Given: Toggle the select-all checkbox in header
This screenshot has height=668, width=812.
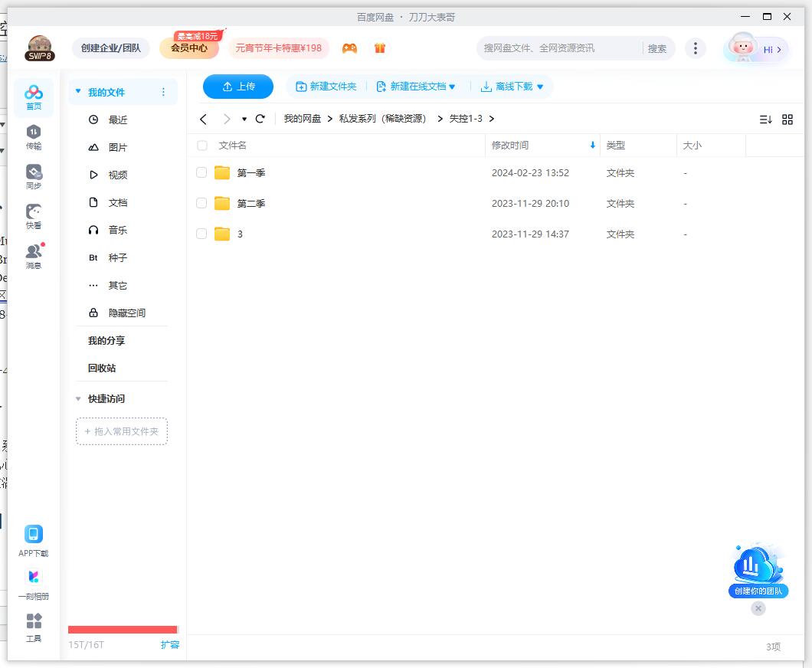Looking at the screenshot, I should 202,146.
